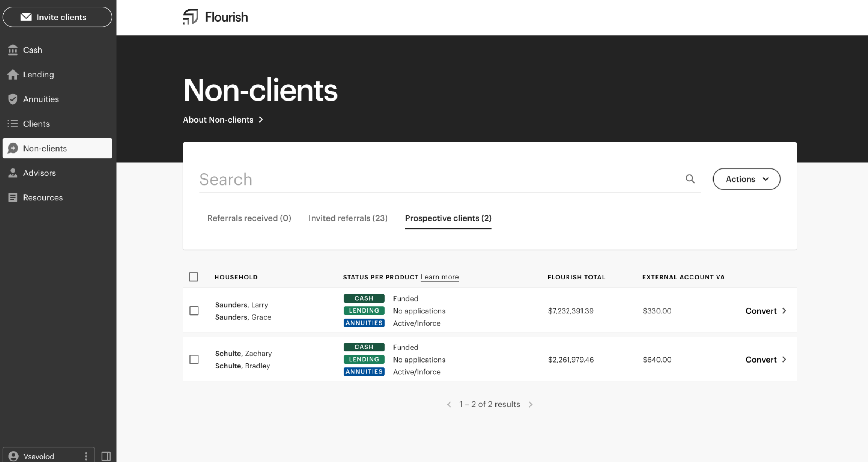Click the $640.00 external account value

click(x=657, y=359)
